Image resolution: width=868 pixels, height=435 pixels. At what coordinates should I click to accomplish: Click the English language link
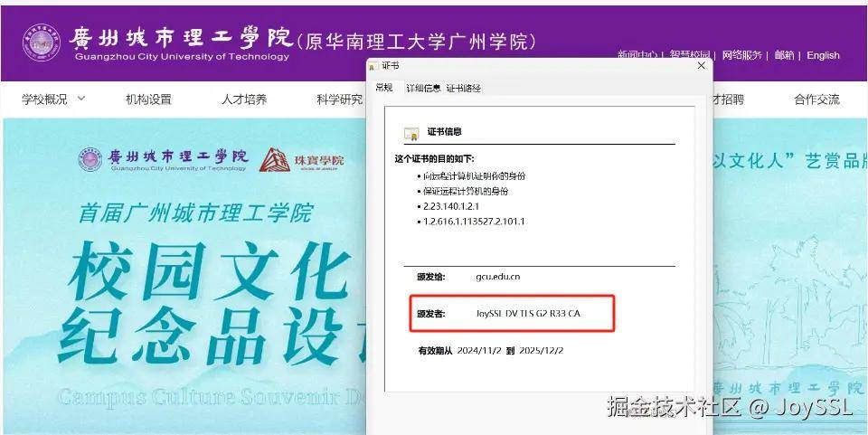[823, 55]
